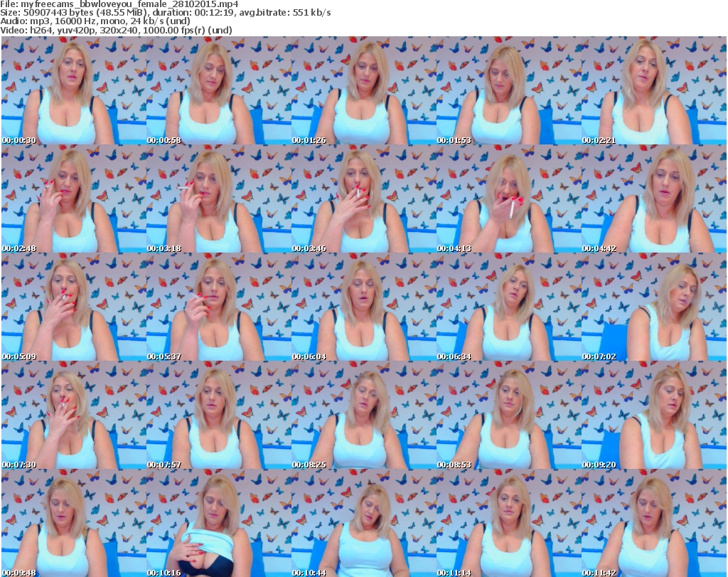
Task: Click the 'Video: h264, yuv420p' line
Action: (116, 30)
